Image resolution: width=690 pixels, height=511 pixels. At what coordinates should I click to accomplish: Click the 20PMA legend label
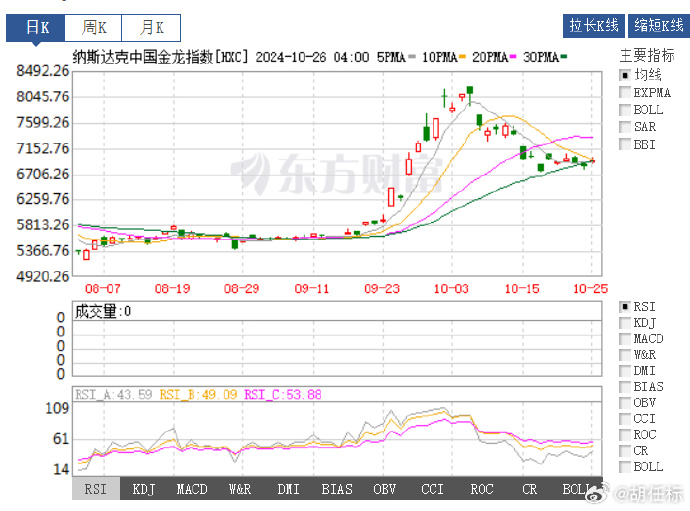tap(490, 57)
